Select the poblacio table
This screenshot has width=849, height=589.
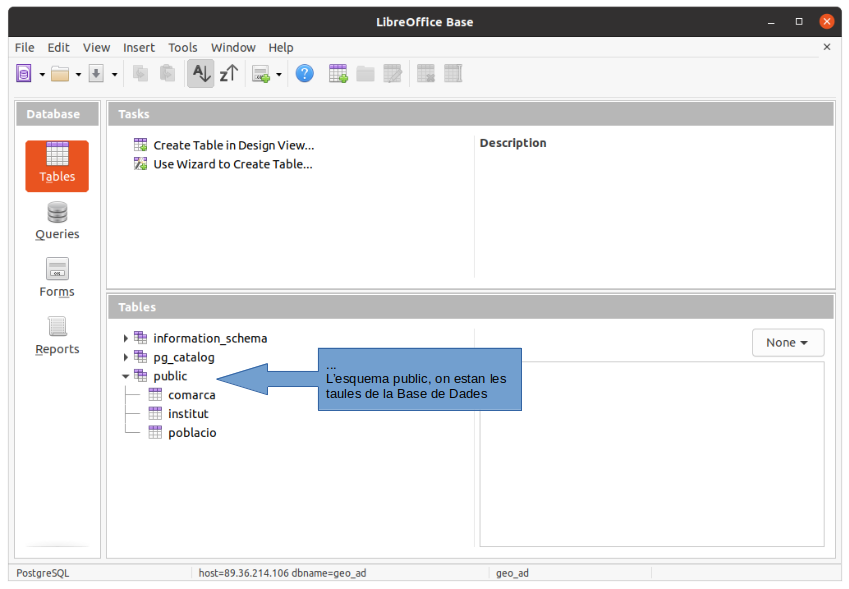192,433
